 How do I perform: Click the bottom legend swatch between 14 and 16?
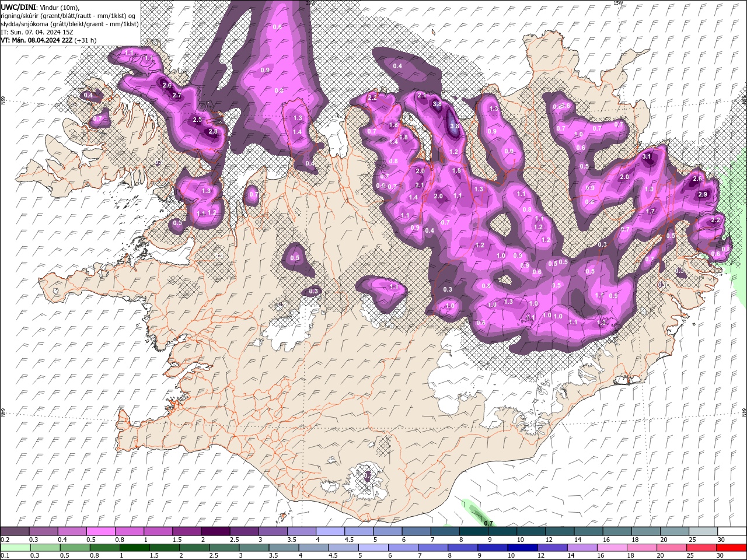[x=582, y=548]
